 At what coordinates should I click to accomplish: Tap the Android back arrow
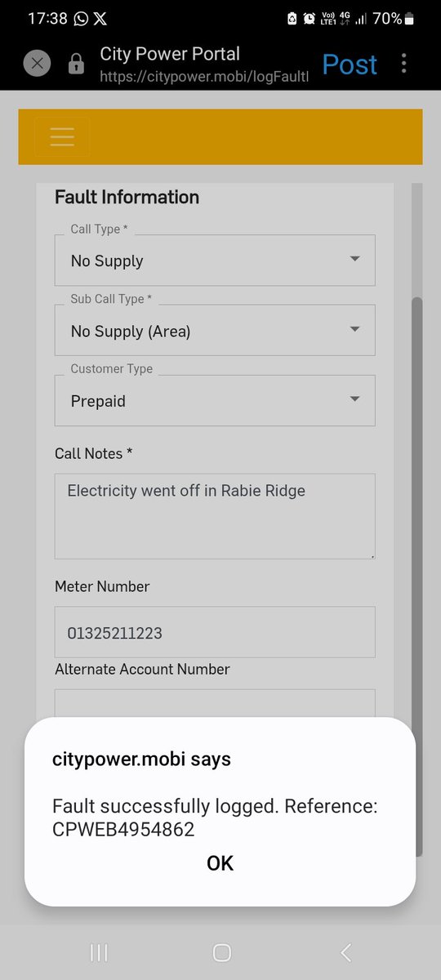[x=345, y=952]
